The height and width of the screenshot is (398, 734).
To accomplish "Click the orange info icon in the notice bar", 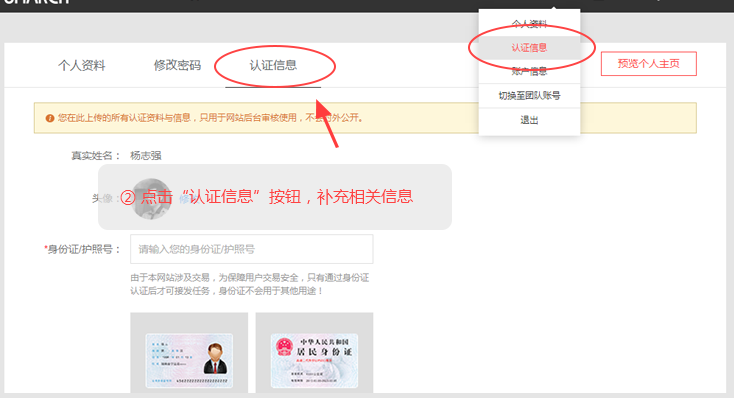I will click(50, 118).
